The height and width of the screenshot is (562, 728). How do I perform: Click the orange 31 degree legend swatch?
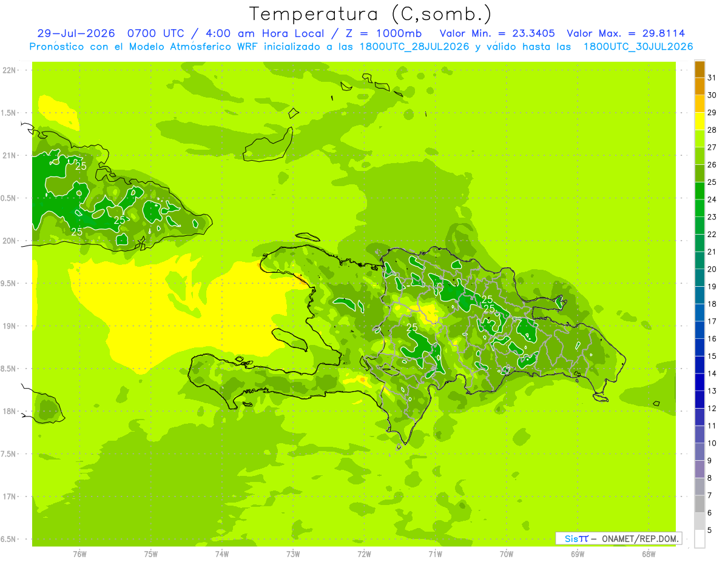point(699,70)
